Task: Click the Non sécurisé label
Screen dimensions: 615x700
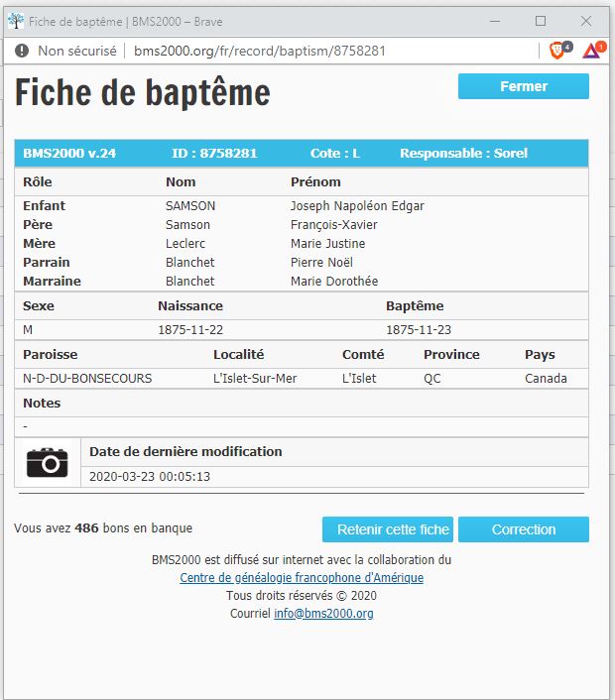Action: (x=77, y=51)
